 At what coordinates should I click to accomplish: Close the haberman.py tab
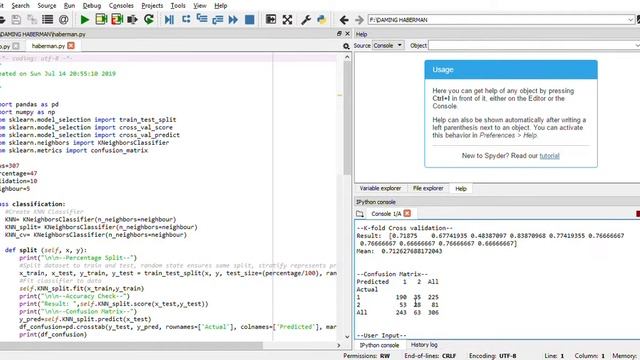click(71, 46)
